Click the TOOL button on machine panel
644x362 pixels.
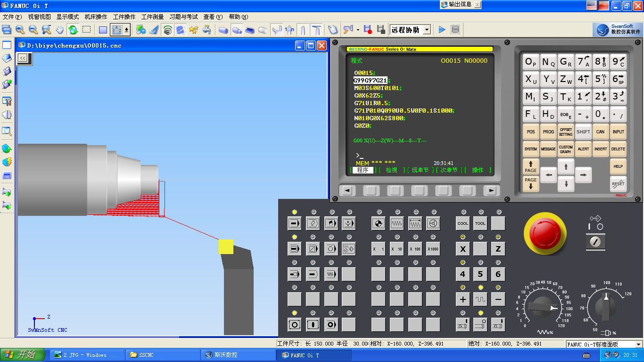tap(480, 223)
